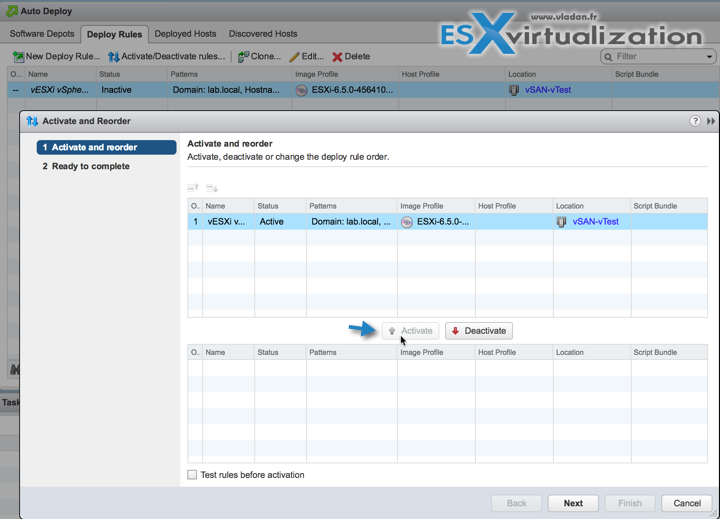The height and width of the screenshot is (519, 720).
Task: Enable Test rules before activation checkbox
Action: pyautogui.click(x=192, y=474)
